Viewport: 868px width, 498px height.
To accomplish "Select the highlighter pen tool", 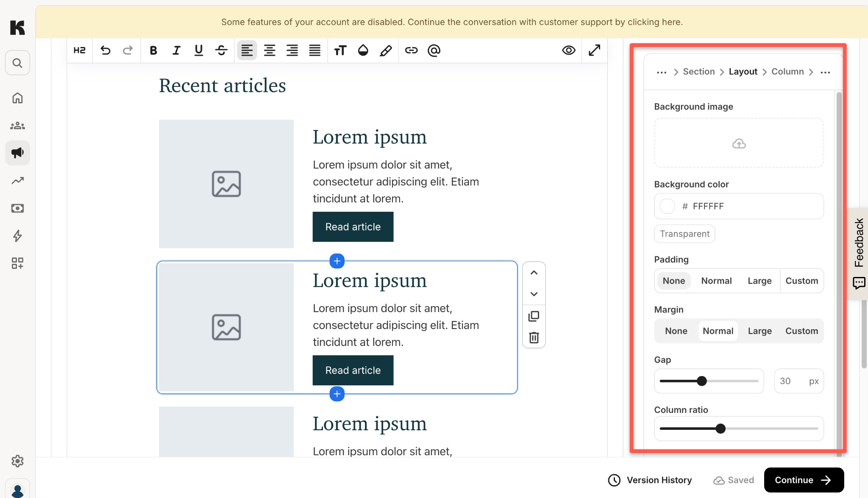I will [386, 50].
